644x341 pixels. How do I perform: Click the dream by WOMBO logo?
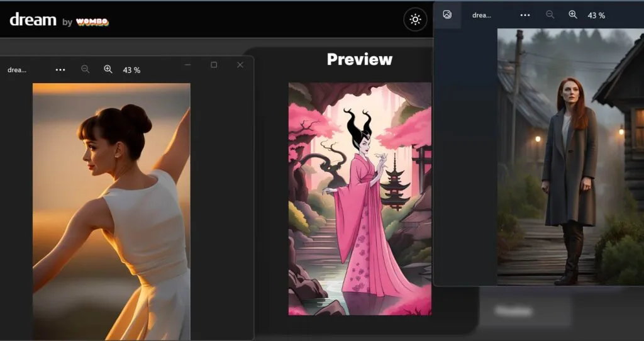(x=58, y=20)
